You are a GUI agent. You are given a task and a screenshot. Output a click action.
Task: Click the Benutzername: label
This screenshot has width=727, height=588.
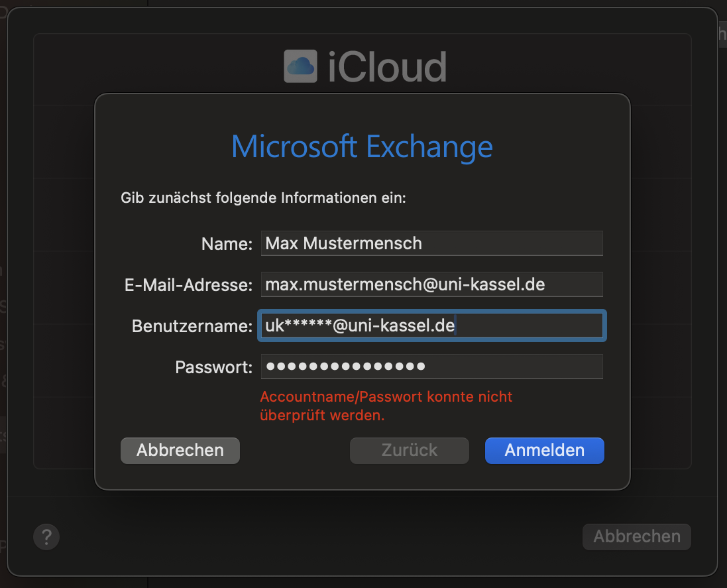pos(192,326)
